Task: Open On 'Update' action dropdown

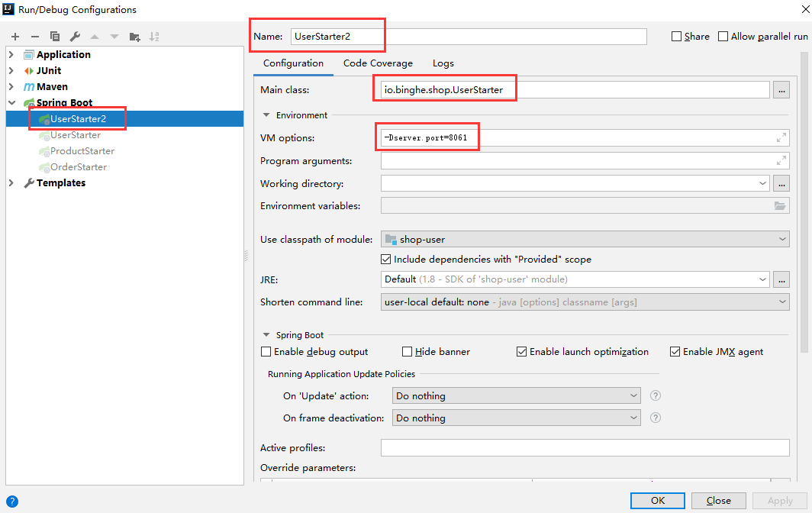Action: (517, 396)
